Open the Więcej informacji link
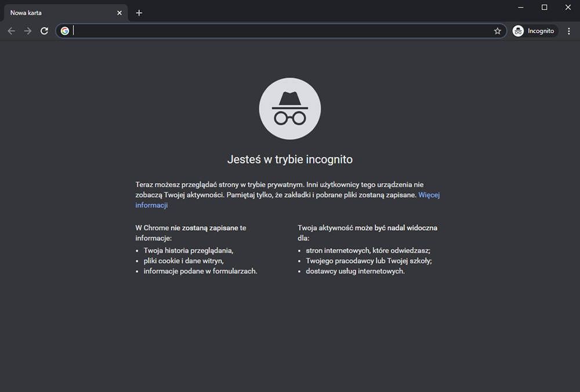 tap(429, 195)
